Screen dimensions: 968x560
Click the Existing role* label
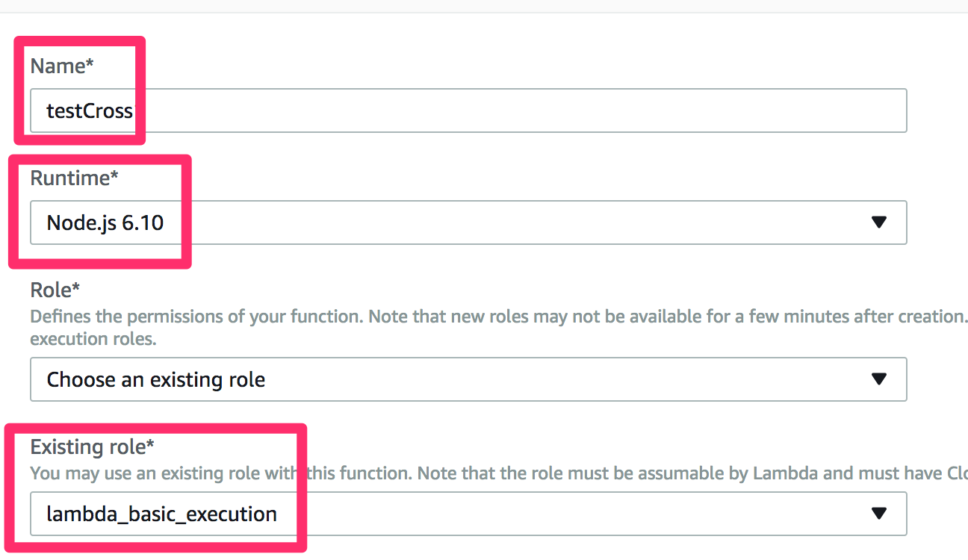(x=92, y=447)
